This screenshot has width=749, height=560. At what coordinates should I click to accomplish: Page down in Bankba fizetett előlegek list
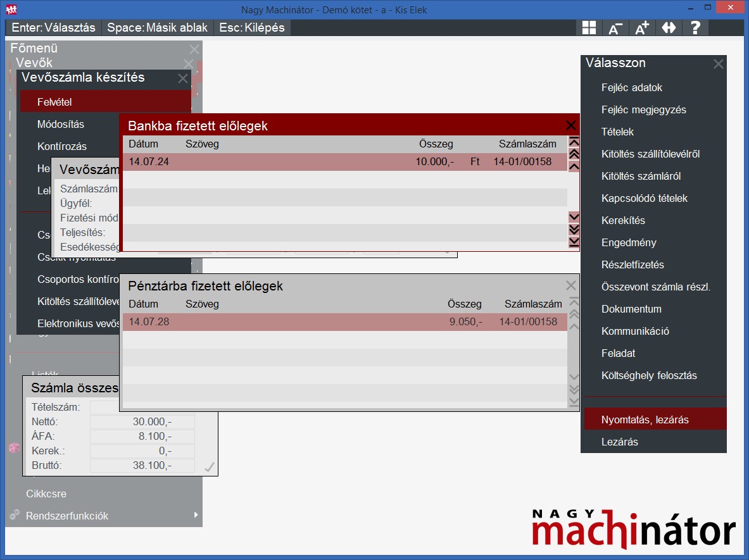[574, 229]
